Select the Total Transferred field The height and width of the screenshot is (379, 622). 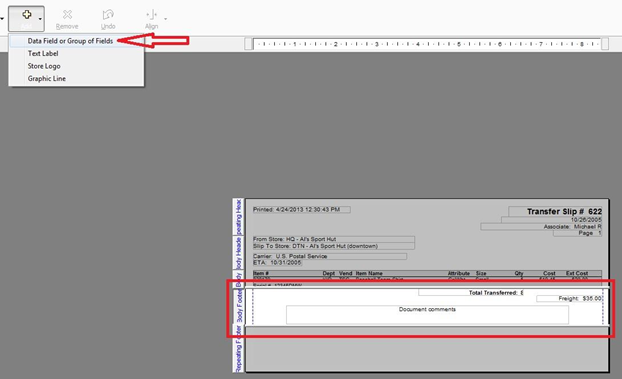click(x=471, y=292)
